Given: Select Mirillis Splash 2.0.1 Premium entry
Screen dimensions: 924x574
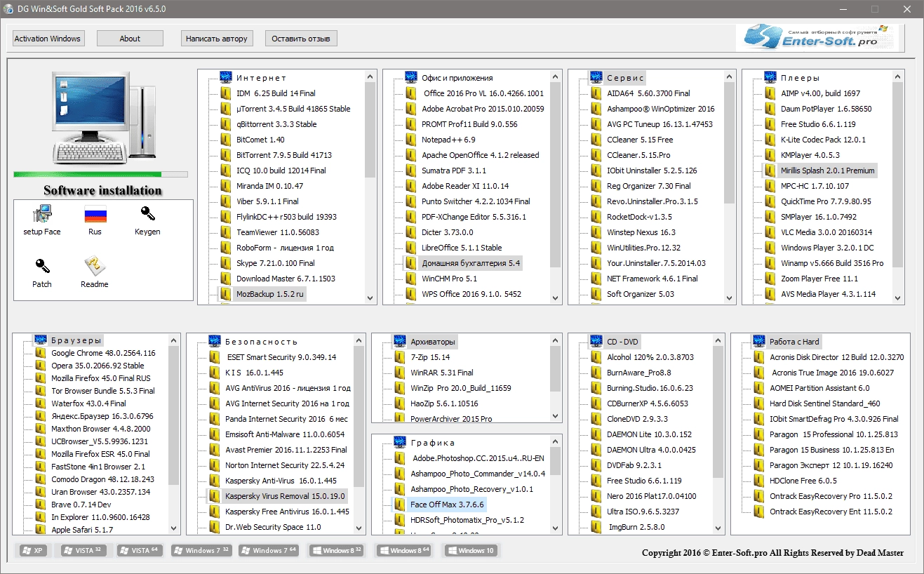Looking at the screenshot, I should coord(828,171).
